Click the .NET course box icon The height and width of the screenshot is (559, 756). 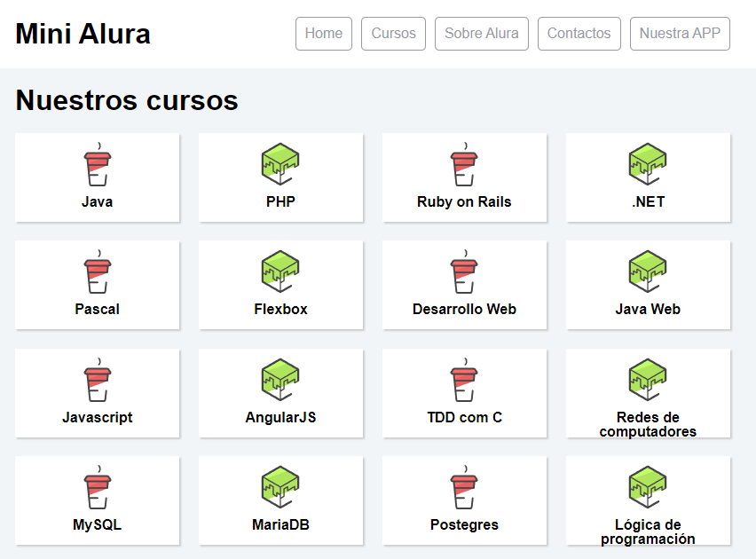point(648,164)
